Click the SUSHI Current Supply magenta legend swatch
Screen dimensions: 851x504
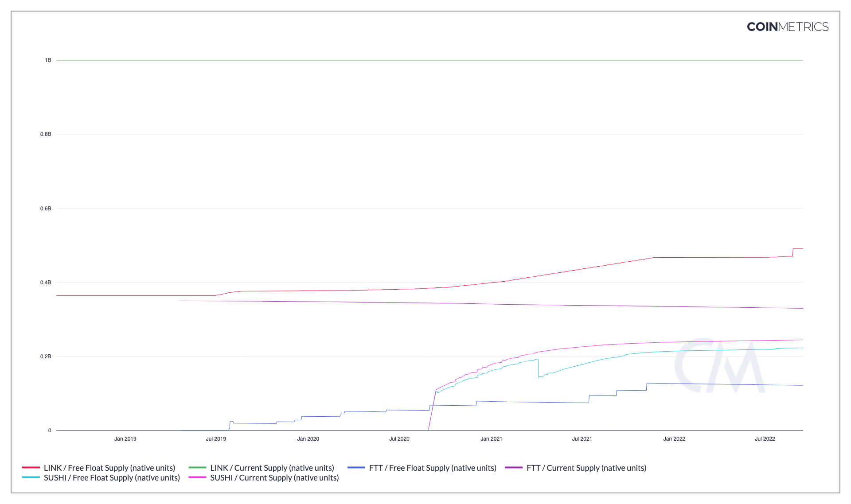[x=197, y=477]
